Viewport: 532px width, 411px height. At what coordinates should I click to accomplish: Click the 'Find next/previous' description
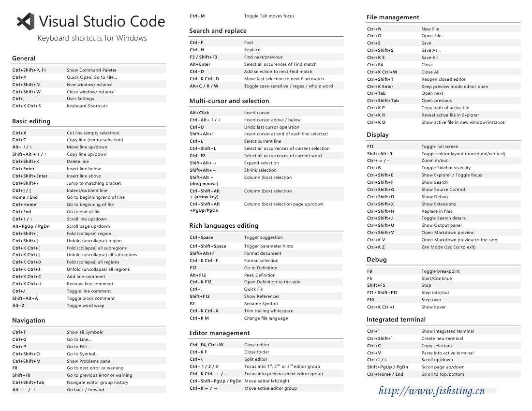263,58
